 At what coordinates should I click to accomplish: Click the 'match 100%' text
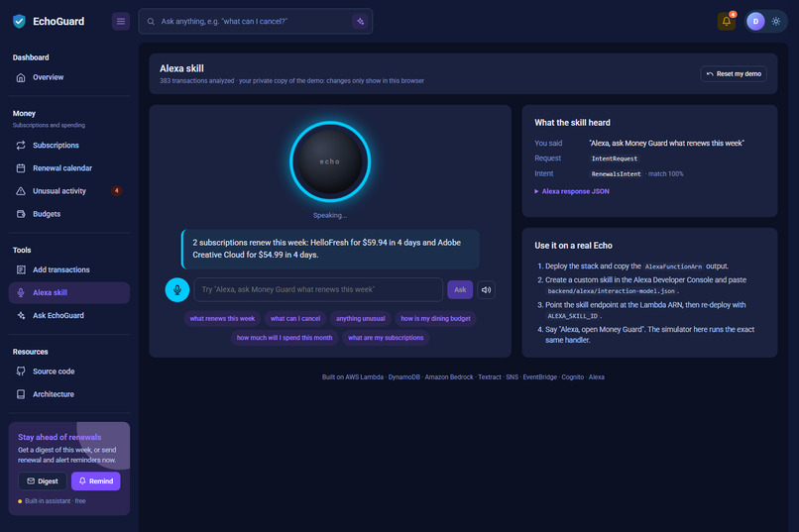click(x=665, y=174)
